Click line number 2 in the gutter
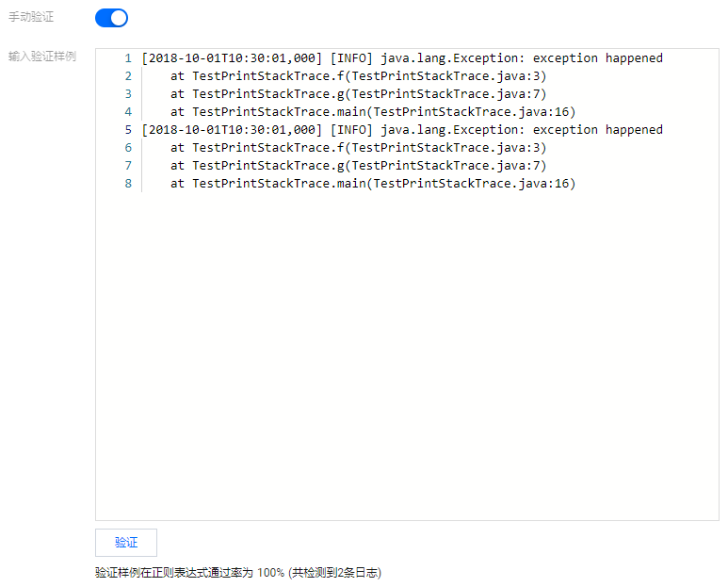This screenshot has width=728, height=587. click(x=128, y=76)
